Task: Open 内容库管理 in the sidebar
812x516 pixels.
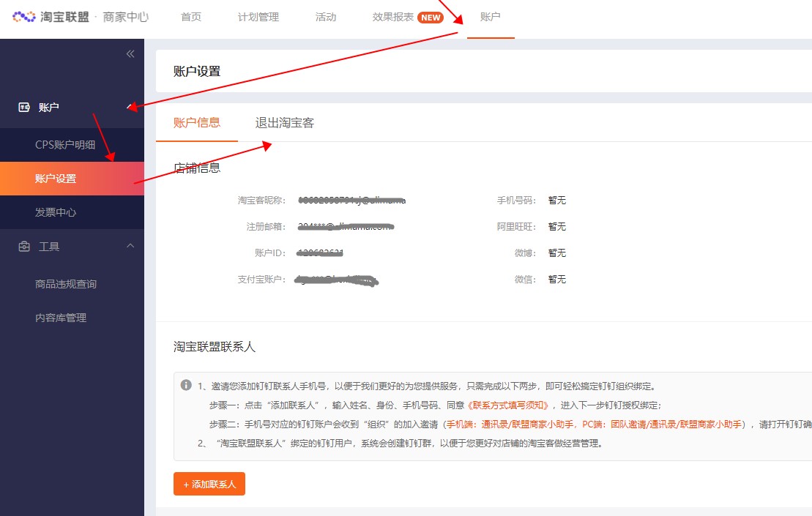Action: click(x=61, y=317)
